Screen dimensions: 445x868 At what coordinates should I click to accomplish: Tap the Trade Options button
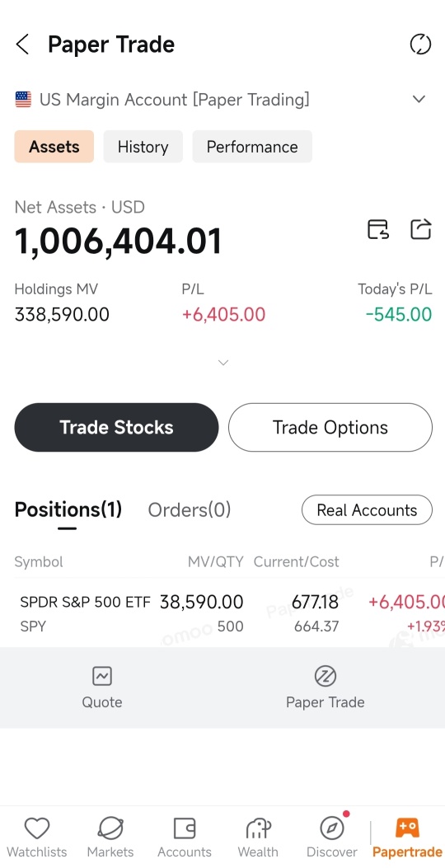coord(330,427)
